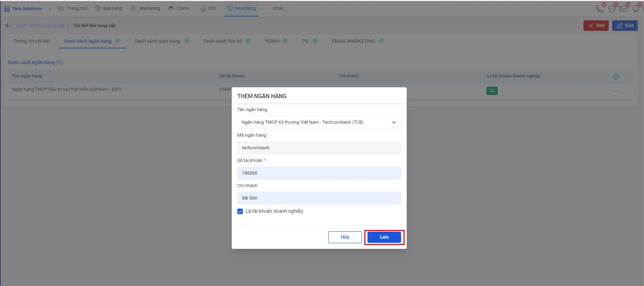Open Trang chủ menu
This screenshot has height=286, width=644.
[72, 8]
